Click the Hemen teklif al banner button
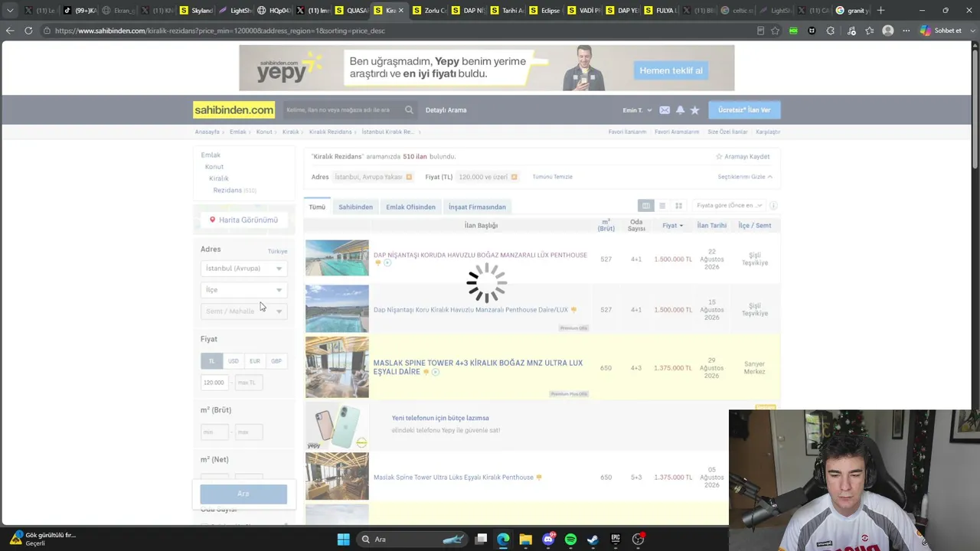The width and height of the screenshot is (980, 551). pyautogui.click(x=671, y=70)
